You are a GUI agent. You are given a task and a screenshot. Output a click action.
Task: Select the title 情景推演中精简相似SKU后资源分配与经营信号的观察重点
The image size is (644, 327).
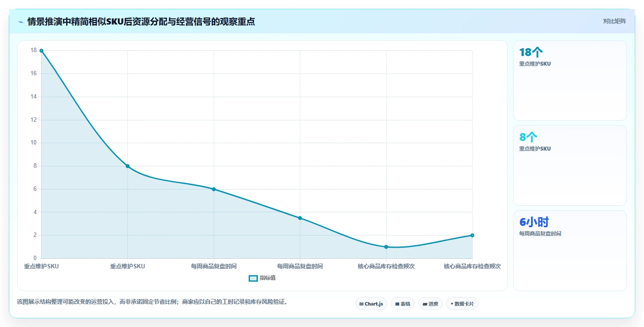tap(141, 21)
